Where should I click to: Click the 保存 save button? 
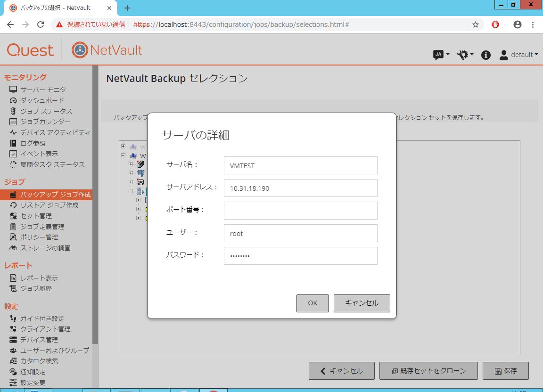click(506, 371)
